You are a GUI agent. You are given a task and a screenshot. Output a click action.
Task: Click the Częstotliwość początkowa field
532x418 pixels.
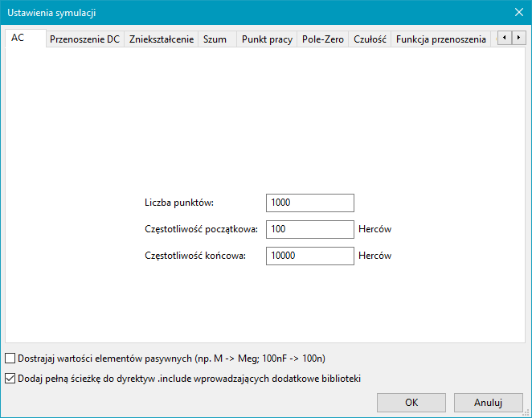point(309,229)
